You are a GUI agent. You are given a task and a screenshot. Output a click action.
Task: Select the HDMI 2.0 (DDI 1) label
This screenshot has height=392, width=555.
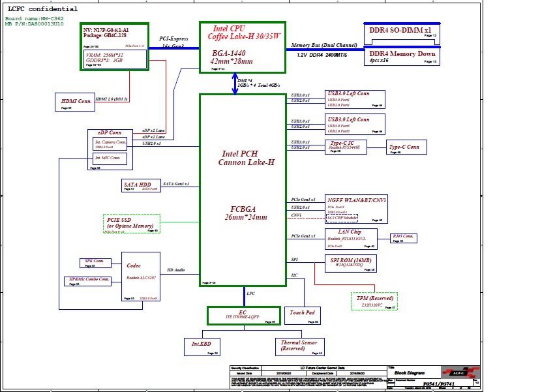[x=112, y=98]
